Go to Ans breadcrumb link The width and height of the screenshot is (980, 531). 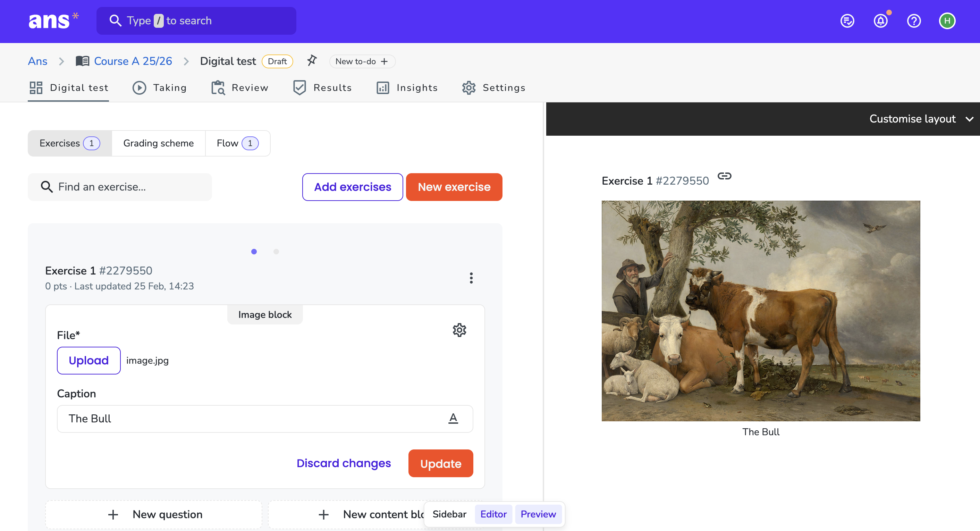click(x=38, y=61)
